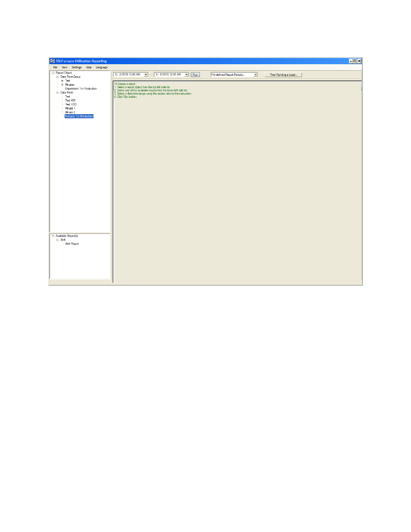Select the Test USD data point
Viewport: 411px width, 532px height.
[71, 104]
